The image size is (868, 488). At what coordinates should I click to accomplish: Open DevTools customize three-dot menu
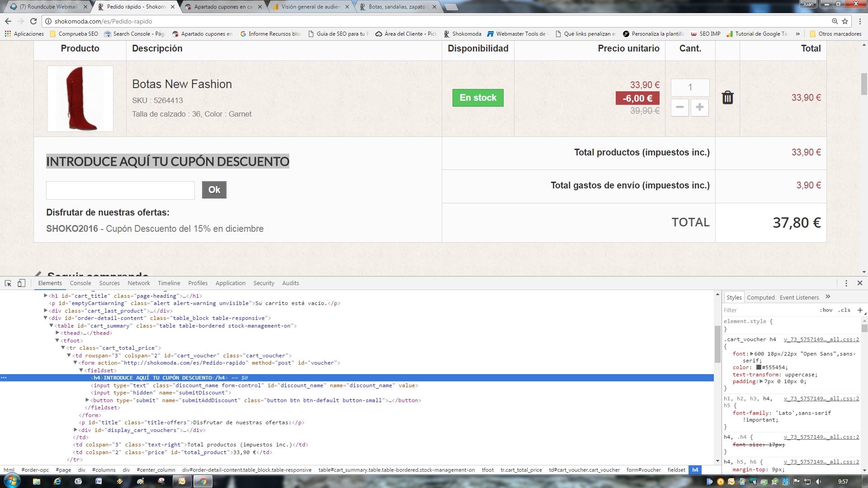pyautogui.click(x=846, y=283)
